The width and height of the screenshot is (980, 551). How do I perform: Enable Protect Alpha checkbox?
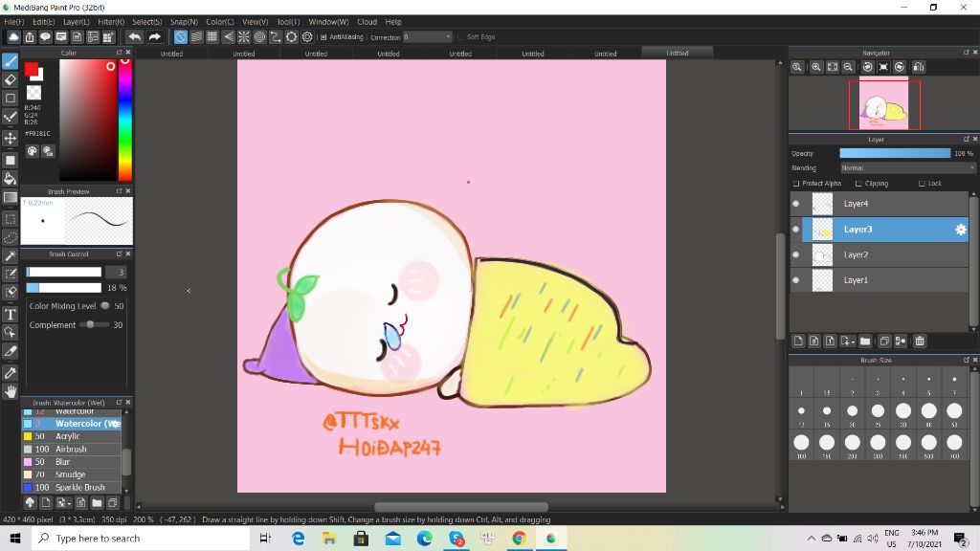[795, 184]
